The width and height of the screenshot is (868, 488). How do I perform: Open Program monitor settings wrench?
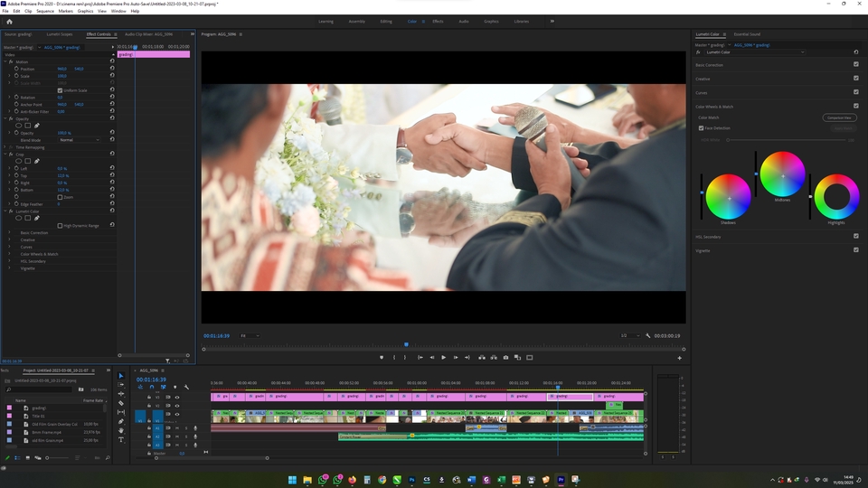(x=647, y=335)
